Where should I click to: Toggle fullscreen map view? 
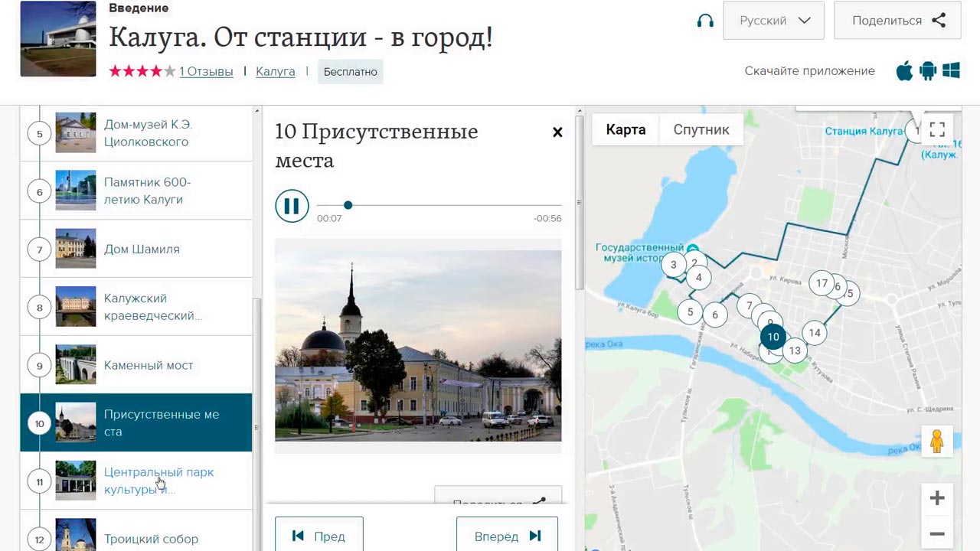pyautogui.click(x=937, y=129)
